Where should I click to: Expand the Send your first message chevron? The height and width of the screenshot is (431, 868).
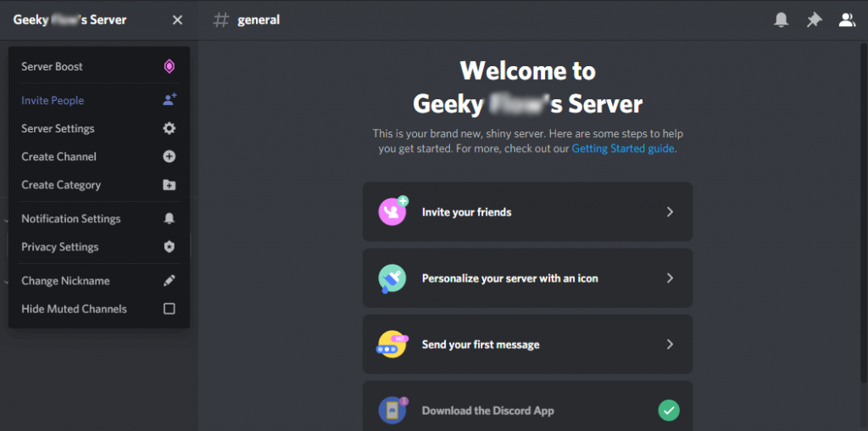tap(670, 344)
